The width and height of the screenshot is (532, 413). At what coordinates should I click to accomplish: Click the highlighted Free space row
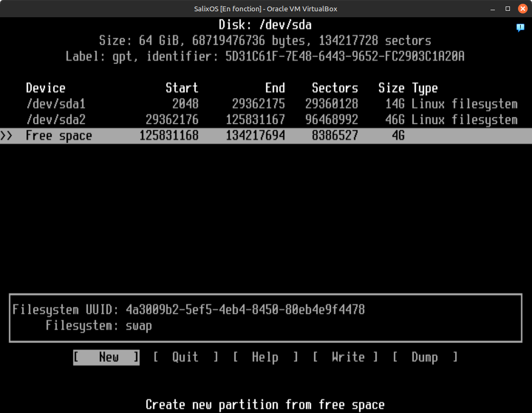pyautogui.click(x=59, y=136)
